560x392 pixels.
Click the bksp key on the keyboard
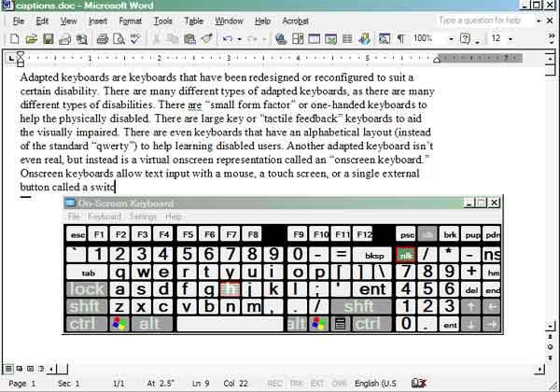[x=373, y=255]
